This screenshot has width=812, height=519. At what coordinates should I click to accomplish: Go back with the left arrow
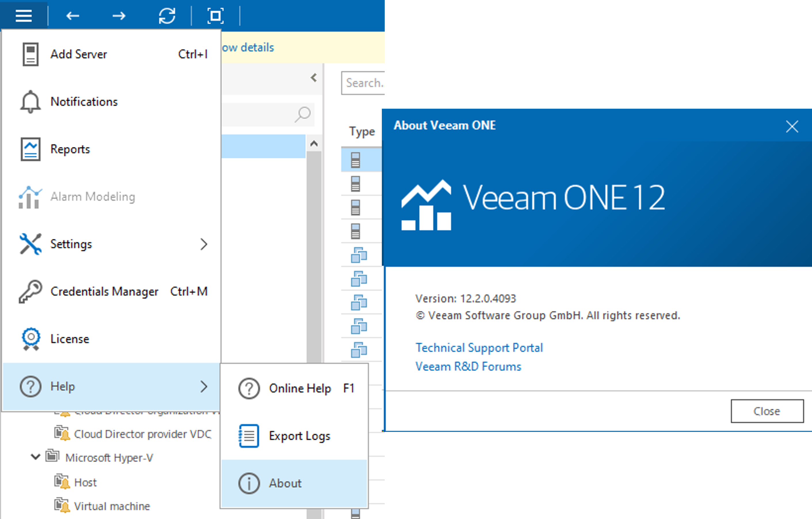tap(73, 16)
